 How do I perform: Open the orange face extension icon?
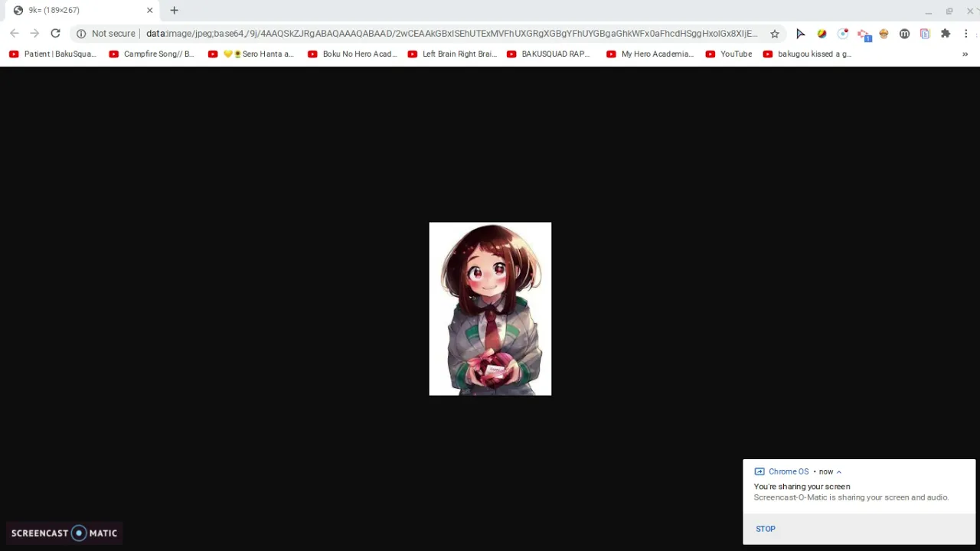pos(884,34)
